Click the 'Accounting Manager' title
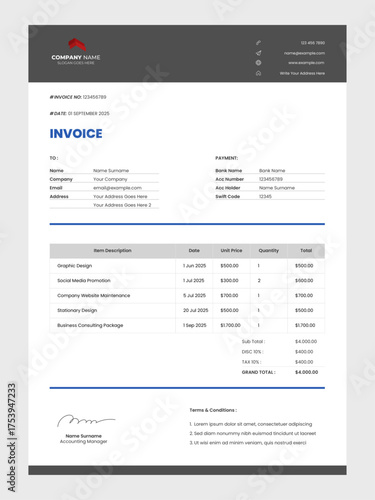 pos(83,441)
